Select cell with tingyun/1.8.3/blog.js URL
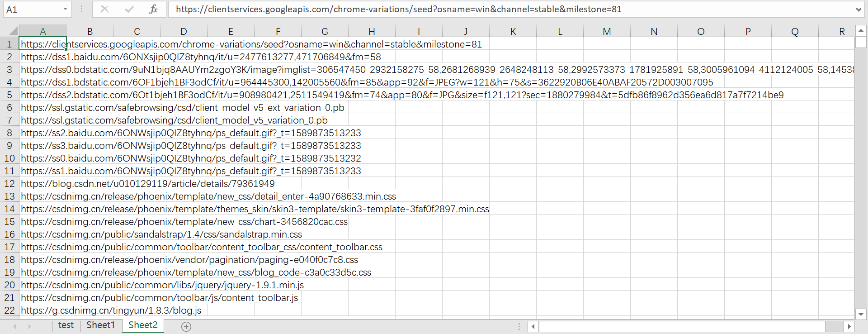This screenshot has height=334, width=868. pos(42,310)
